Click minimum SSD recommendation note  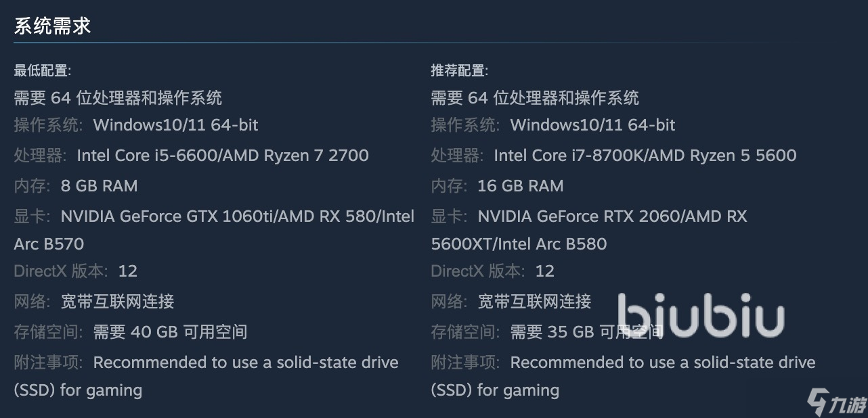coord(207,376)
